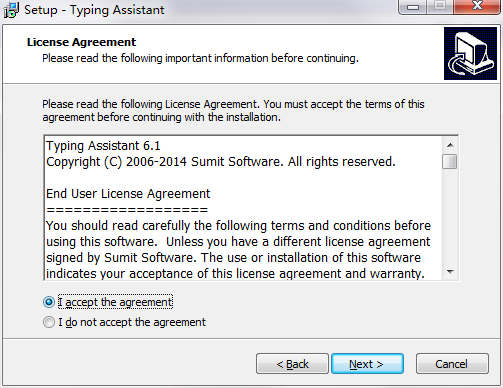Close the Typing Assistant setup window
The image size is (503, 388).
[477, 7]
